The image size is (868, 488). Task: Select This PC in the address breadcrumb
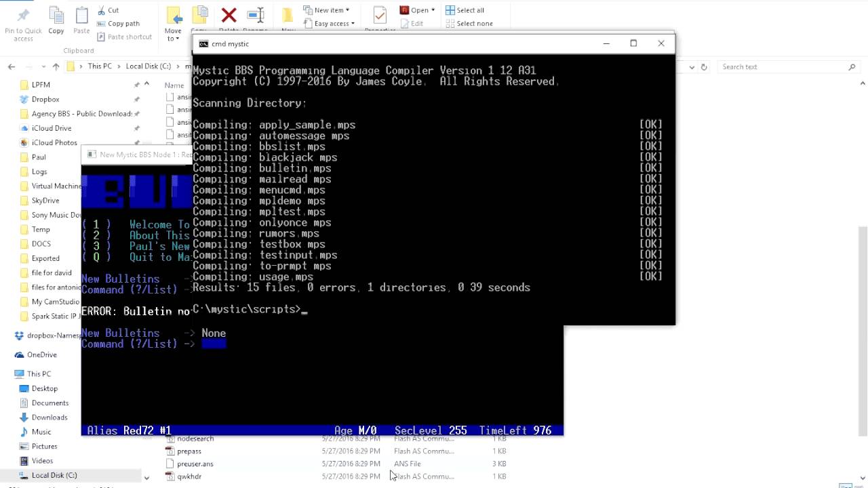point(100,66)
